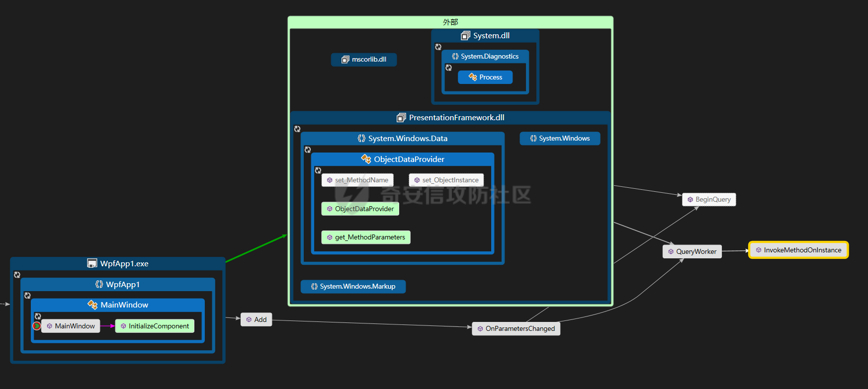Image resolution: width=868 pixels, height=389 pixels.
Task: Click the method icon on InvokeMethodOnInstance
Action: coord(759,250)
